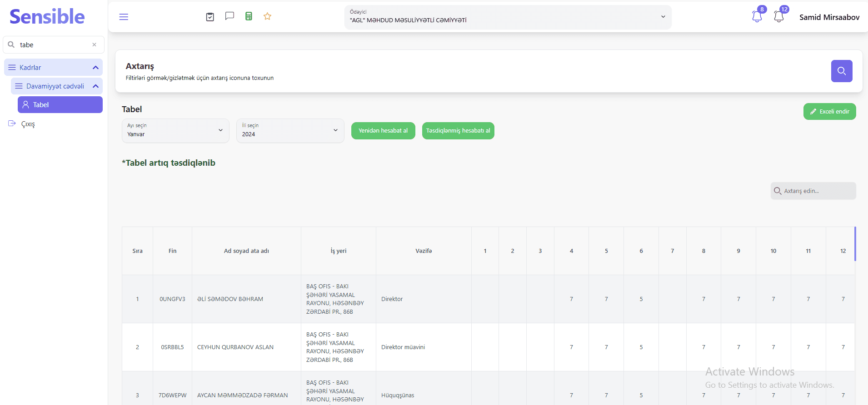
Task: Click the Fin code 7D6WEPW
Action: pos(172,395)
